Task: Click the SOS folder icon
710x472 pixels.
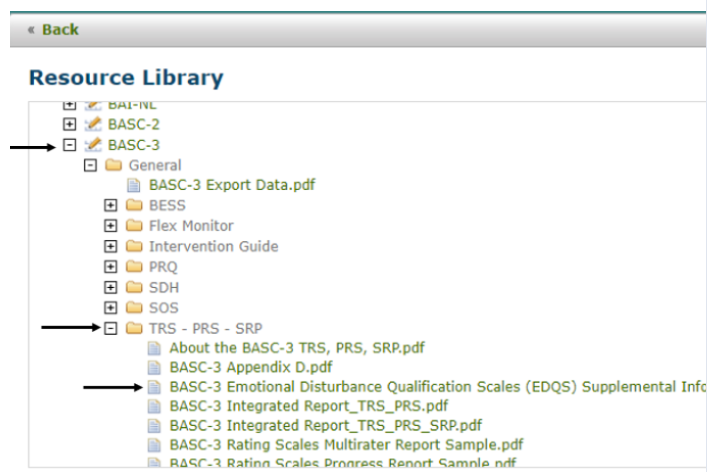Action: click(134, 308)
